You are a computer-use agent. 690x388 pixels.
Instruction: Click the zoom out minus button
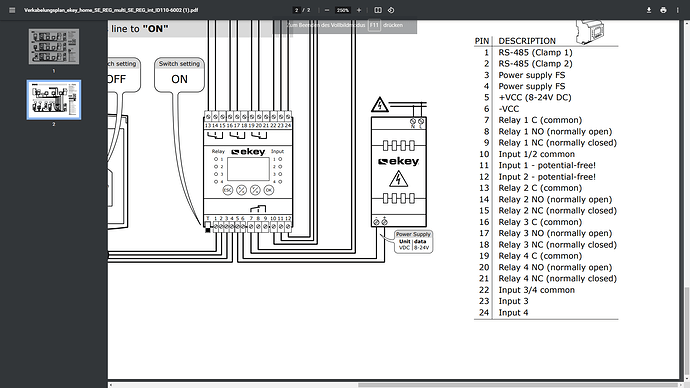(327, 10)
